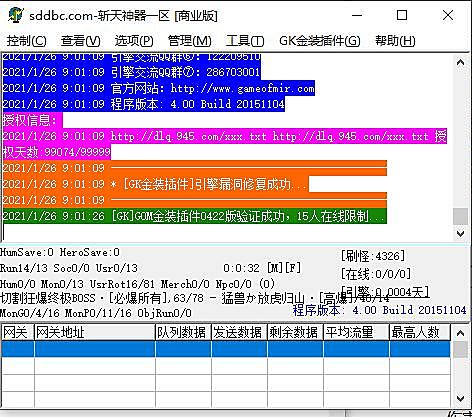Click the gateway table scroll down arrow
The height and width of the screenshot is (417, 472).
click(x=460, y=398)
